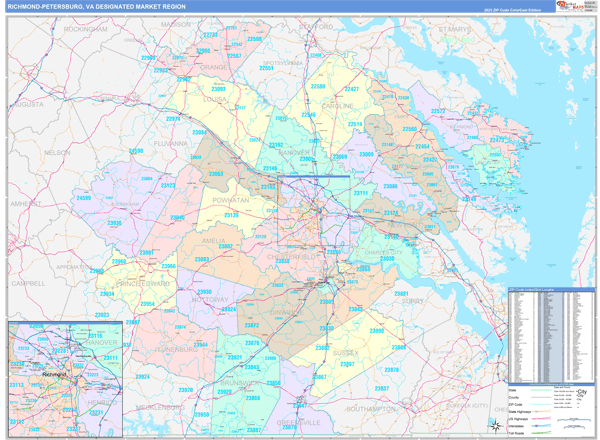
Task: Click the ROCKINGHAM county label
Action: click(85, 29)
